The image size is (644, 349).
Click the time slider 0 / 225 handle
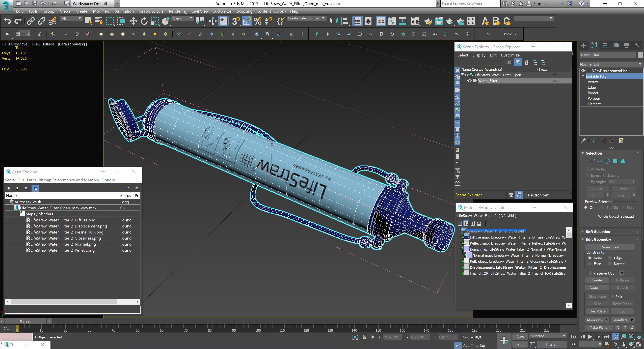click(26, 321)
